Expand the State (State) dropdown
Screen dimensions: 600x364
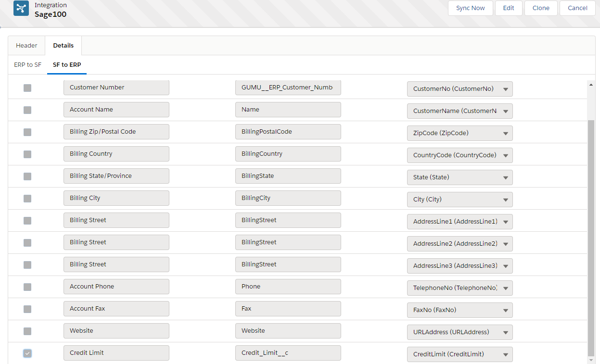tap(460, 177)
